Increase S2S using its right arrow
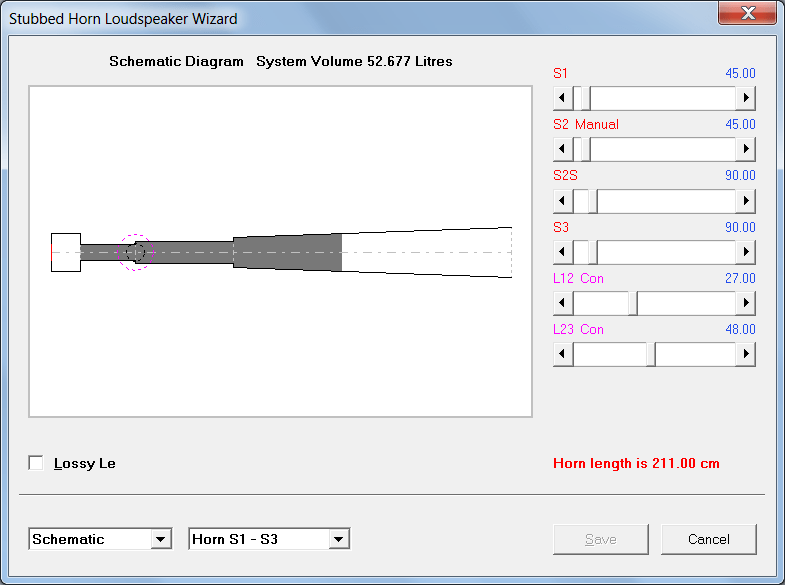785x585 pixels. [x=745, y=201]
